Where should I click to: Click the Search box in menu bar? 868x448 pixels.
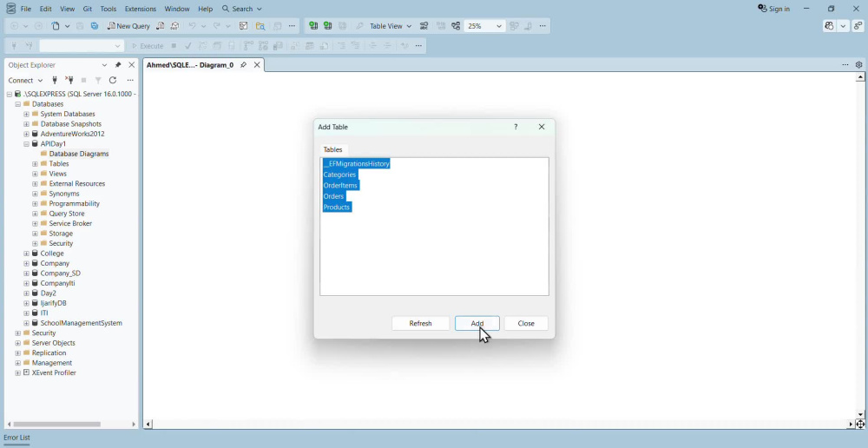(x=242, y=9)
